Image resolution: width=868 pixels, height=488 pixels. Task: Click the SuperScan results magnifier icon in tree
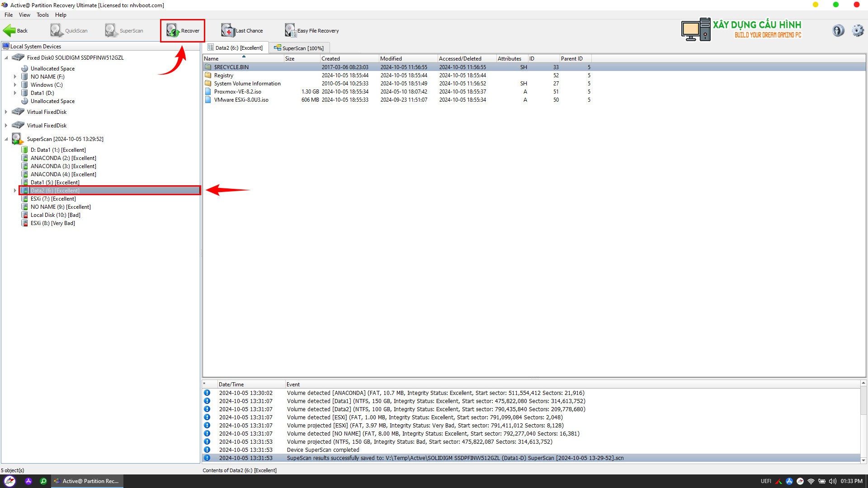pos(18,139)
